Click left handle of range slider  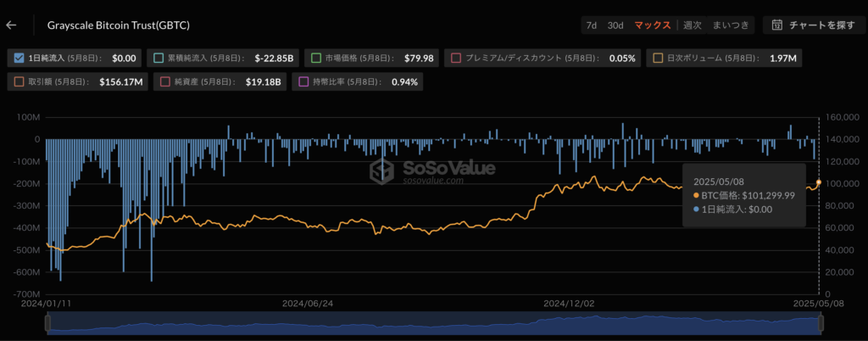[49, 323]
